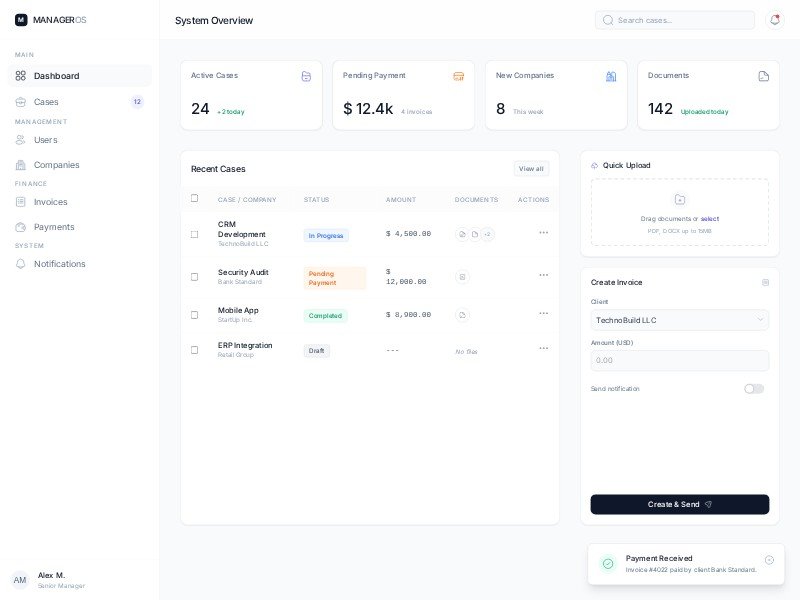Open the Search cases magnifier icon
Screen dimensions: 800x600
pos(609,20)
